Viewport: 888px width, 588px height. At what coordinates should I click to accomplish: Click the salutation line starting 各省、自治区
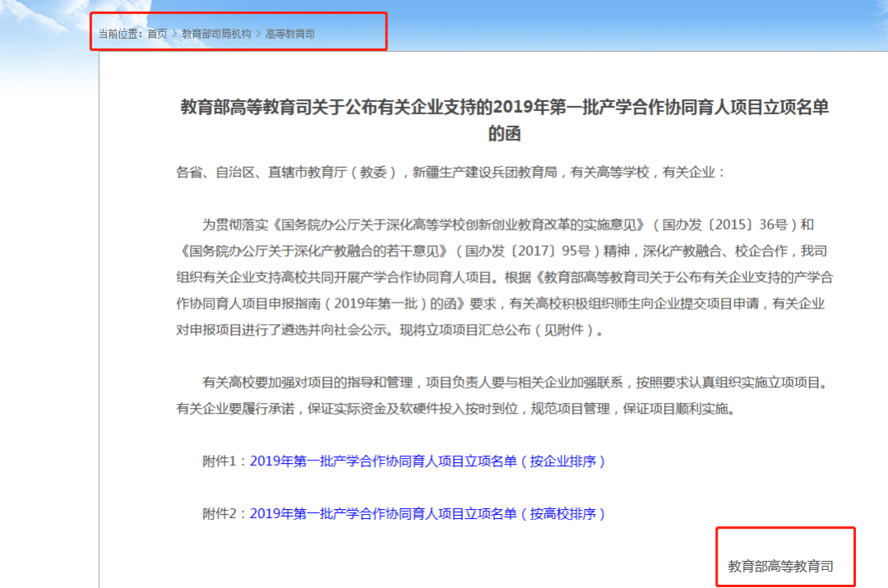(451, 172)
